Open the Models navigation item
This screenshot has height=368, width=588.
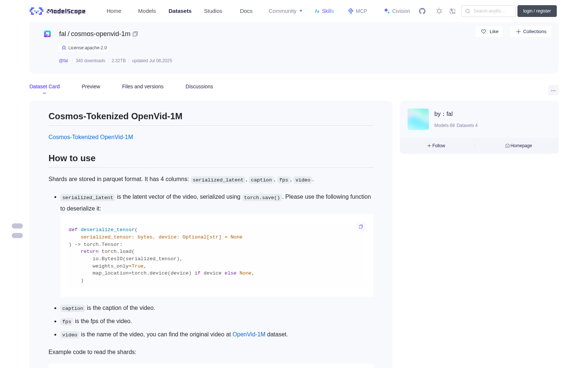pos(147,11)
